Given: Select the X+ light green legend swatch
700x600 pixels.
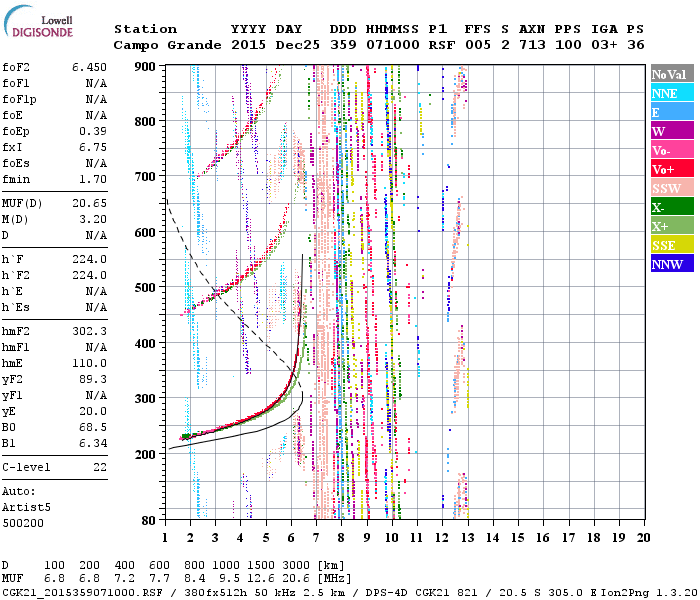Looking at the screenshot, I should pyautogui.click(x=672, y=225).
